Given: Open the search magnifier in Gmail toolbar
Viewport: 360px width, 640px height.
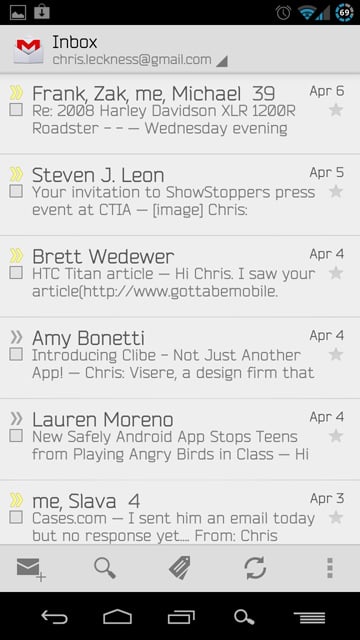Looking at the screenshot, I should (105, 568).
